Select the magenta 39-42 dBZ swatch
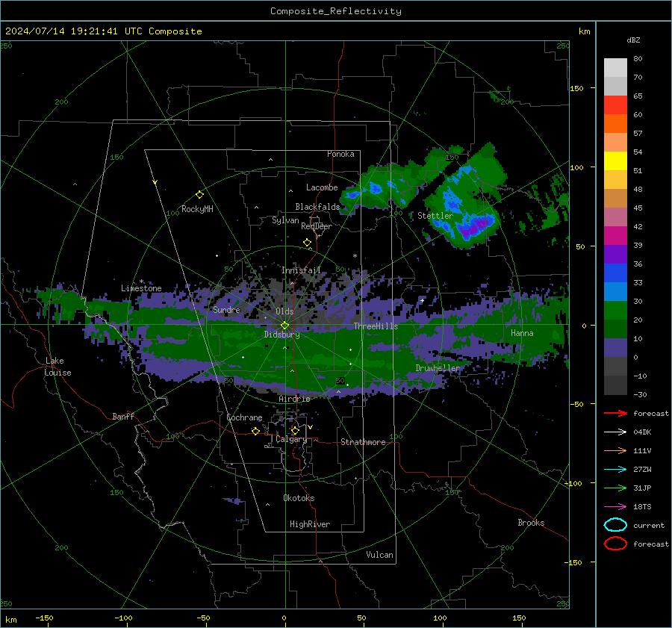Screen dimensions: 672x628 tap(615, 236)
